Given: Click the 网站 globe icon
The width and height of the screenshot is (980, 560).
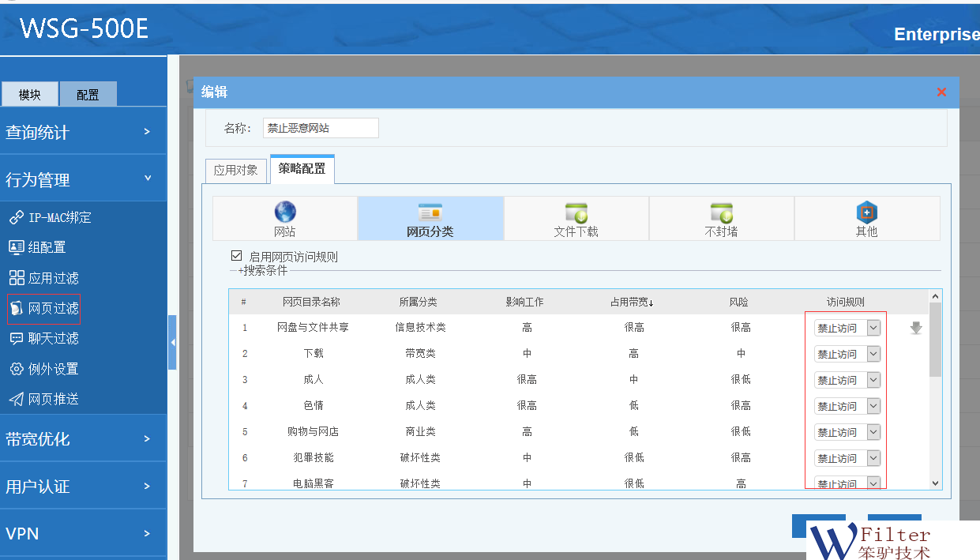Looking at the screenshot, I should [x=285, y=212].
